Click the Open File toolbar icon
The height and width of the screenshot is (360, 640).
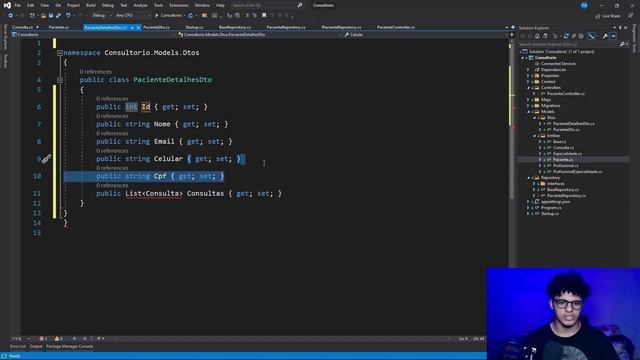(x=43, y=16)
